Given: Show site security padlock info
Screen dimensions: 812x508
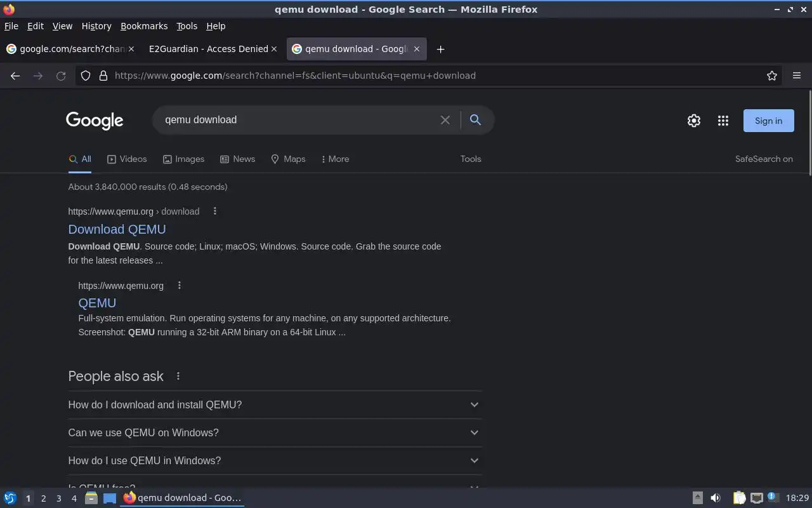Looking at the screenshot, I should click(103, 76).
